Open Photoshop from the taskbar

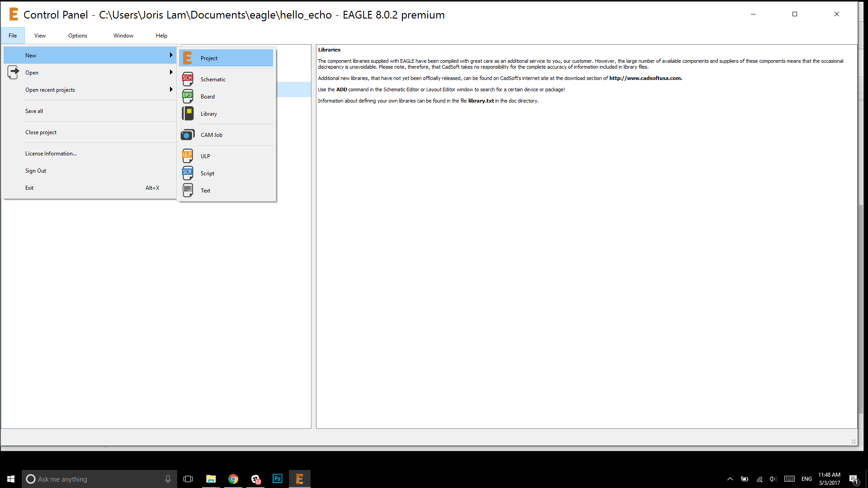277,479
